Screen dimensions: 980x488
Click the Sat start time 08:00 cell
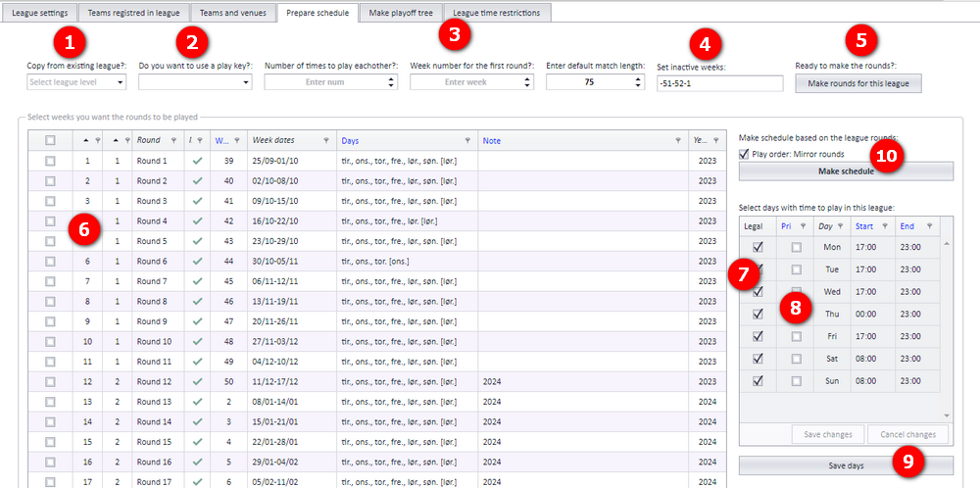[873, 359]
